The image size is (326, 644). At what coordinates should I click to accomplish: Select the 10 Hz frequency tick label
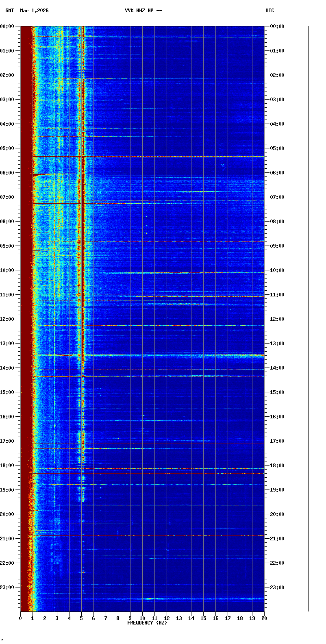coord(142,618)
